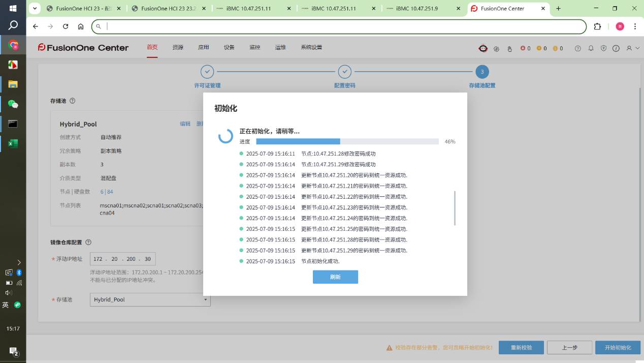Open the terminal app from taskbar
This screenshot has width=644, height=363.
pyautogui.click(x=13, y=124)
